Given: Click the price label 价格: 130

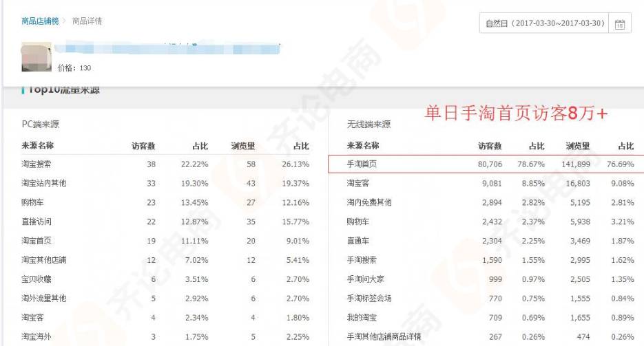Looking at the screenshot, I should (74, 68).
